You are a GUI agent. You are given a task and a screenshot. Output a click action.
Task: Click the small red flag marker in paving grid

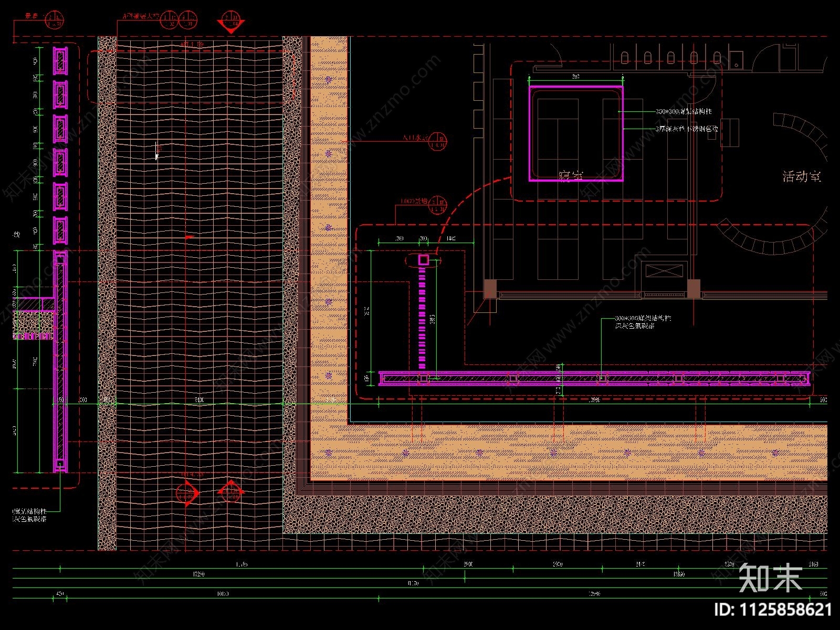[x=189, y=237]
